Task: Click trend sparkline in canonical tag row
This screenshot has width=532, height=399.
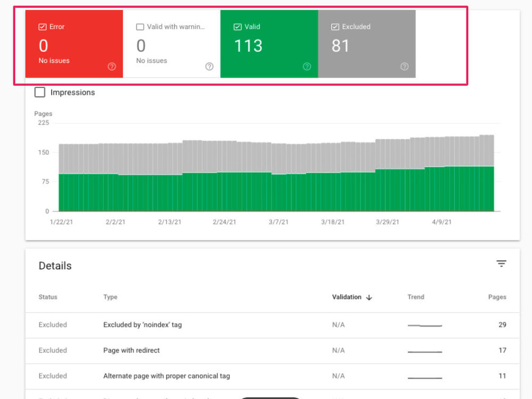Action: pos(425,378)
